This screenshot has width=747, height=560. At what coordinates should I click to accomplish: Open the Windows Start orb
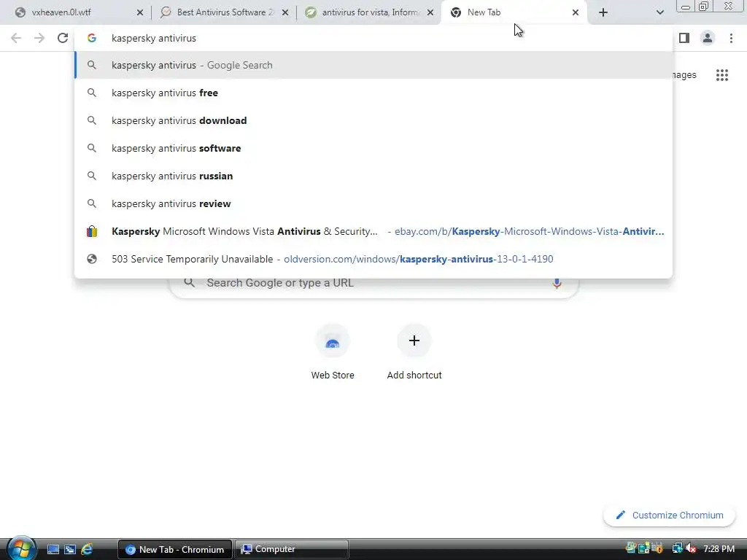[22, 548]
